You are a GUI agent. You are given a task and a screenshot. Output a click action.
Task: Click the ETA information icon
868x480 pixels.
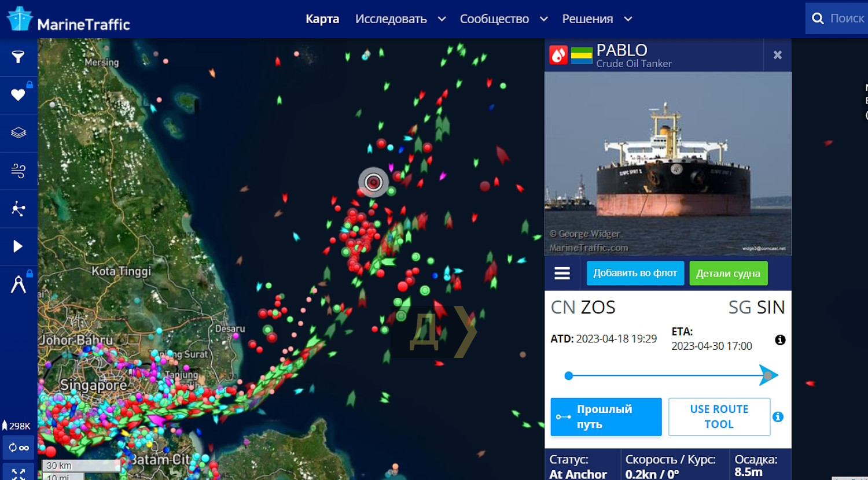tap(780, 340)
